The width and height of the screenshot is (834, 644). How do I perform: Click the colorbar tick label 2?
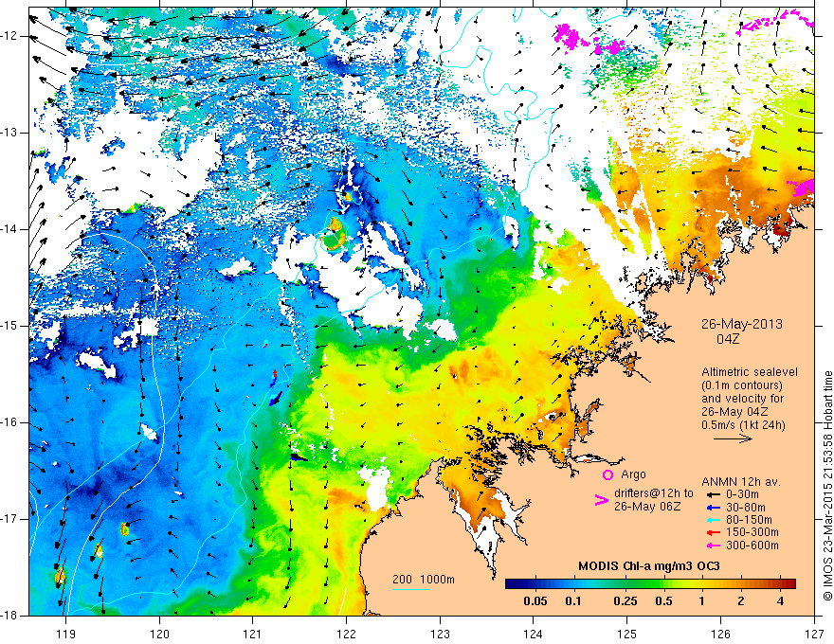click(741, 601)
